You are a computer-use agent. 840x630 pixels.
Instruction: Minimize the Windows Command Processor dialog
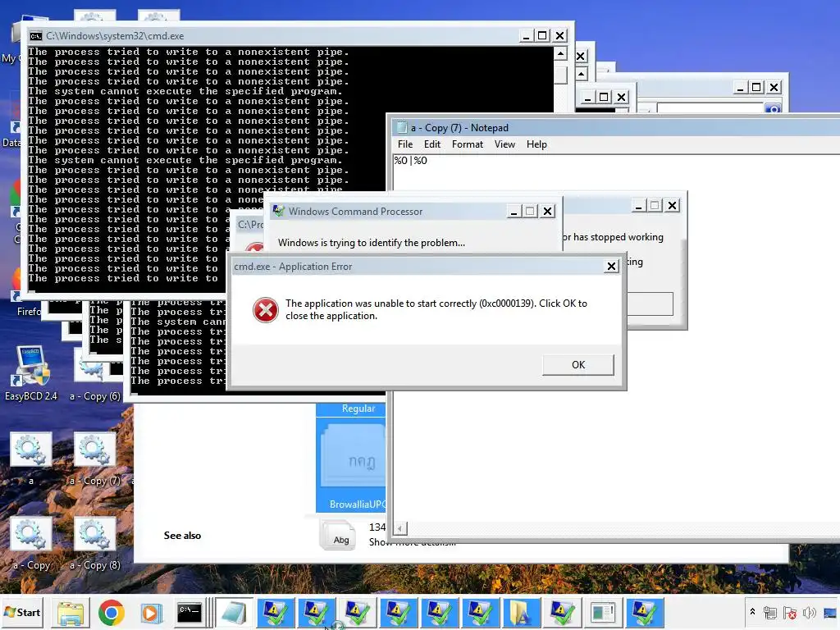click(514, 212)
